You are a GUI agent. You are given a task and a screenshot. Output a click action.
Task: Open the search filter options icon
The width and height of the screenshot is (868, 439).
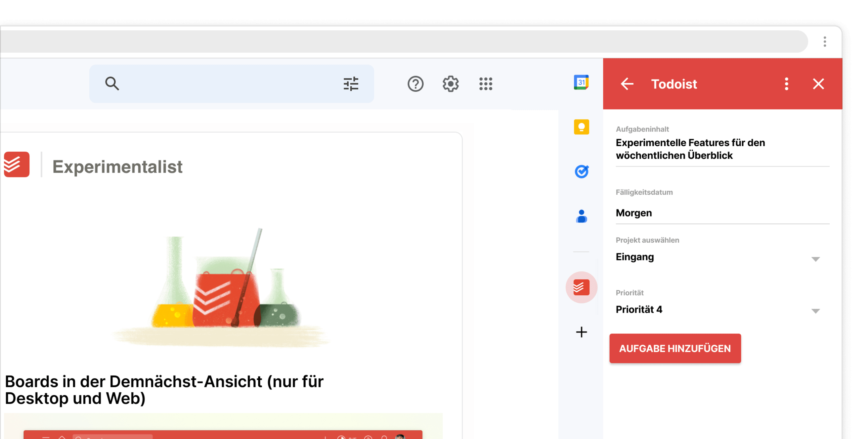pyautogui.click(x=351, y=84)
